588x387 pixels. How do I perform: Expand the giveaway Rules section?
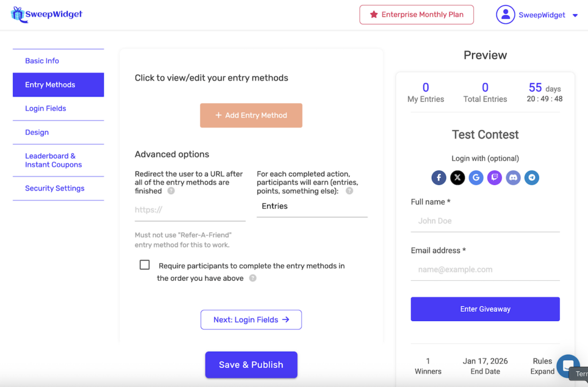(x=542, y=366)
